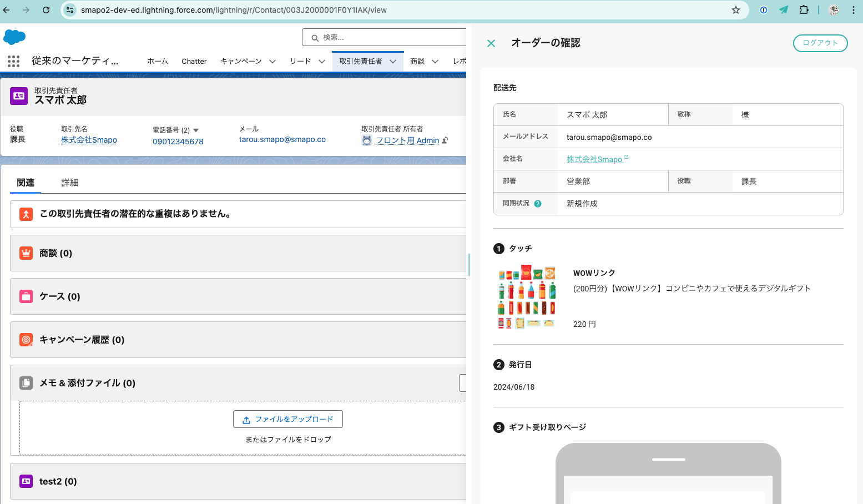The width and height of the screenshot is (863, 504).
Task: Open the ホーム navigation tab
Action: point(158,61)
